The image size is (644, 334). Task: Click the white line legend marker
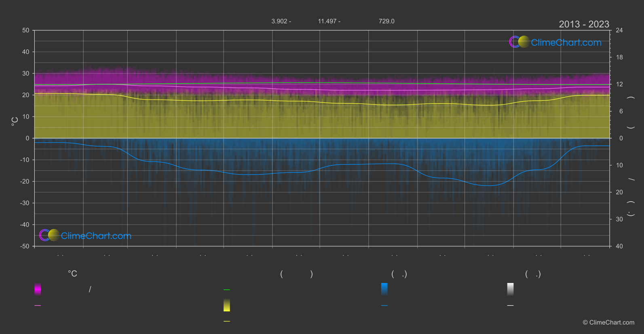tap(511, 306)
